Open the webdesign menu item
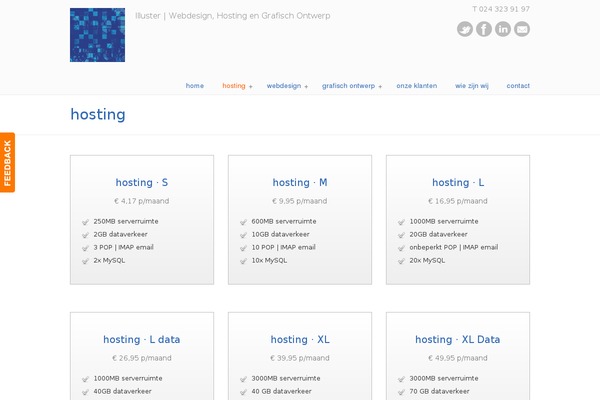 point(284,86)
